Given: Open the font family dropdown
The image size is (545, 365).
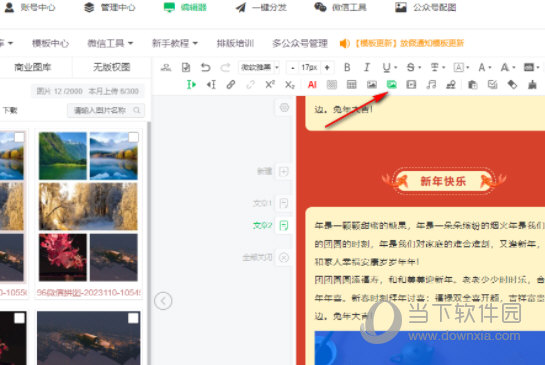Looking at the screenshot, I should pos(259,67).
